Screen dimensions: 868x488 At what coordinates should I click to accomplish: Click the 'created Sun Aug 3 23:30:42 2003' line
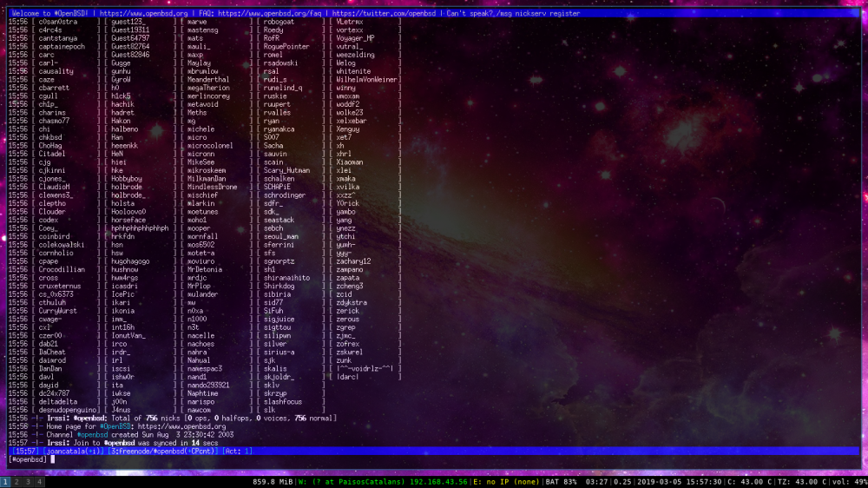pos(172,435)
